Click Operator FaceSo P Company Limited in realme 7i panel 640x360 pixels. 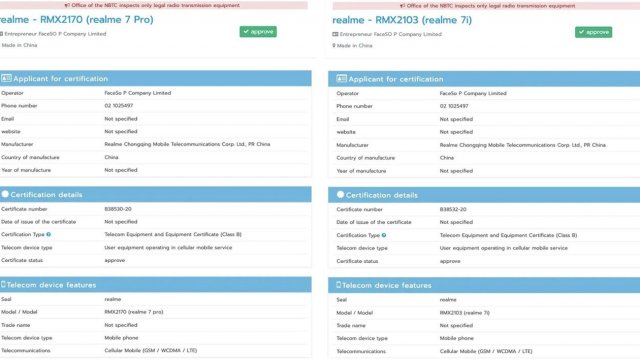(x=473, y=93)
